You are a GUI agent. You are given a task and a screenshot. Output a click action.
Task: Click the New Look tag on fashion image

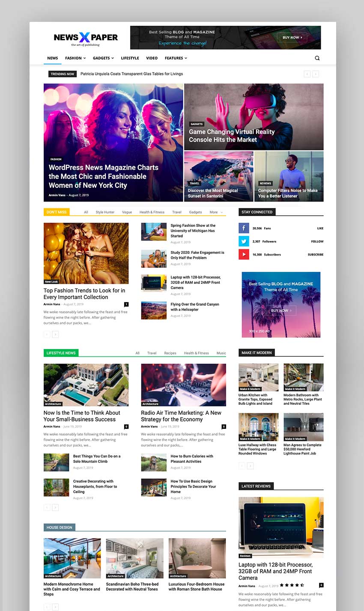[x=51, y=282]
